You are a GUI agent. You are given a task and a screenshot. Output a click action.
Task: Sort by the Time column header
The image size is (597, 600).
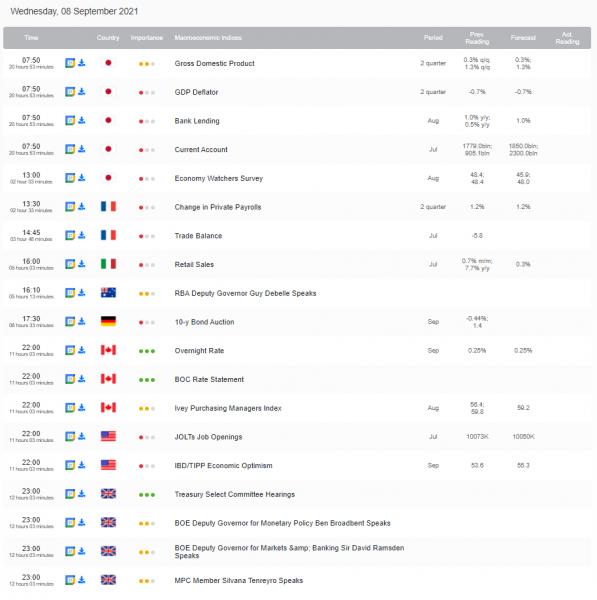pyautogui.click(x=31, y=38)
